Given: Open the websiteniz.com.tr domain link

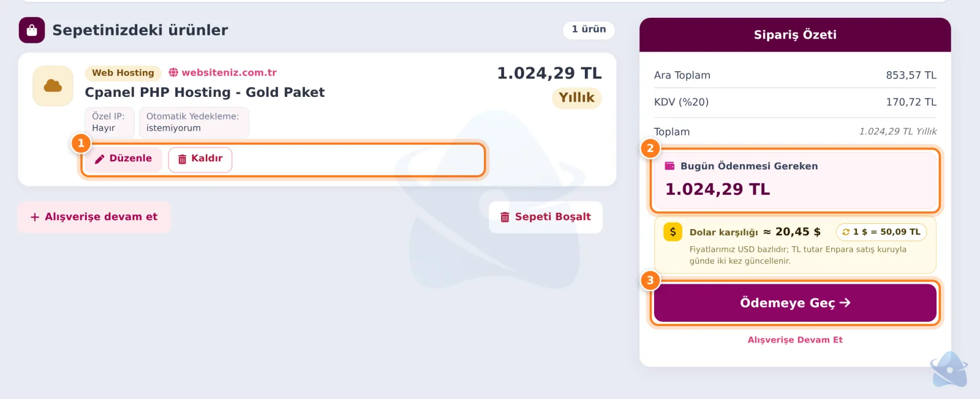Looking at the screenshot, I should pyautogui.click(x=229, y=72).
